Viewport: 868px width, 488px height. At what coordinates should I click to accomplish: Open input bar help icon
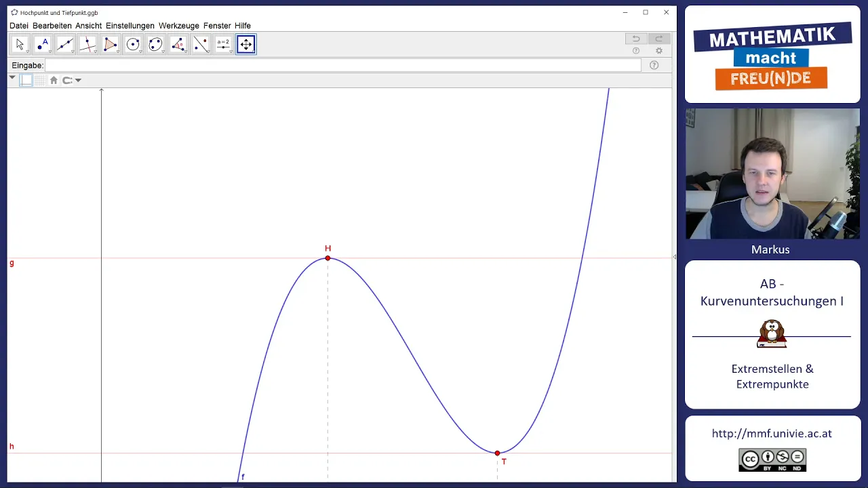[654, 65]
